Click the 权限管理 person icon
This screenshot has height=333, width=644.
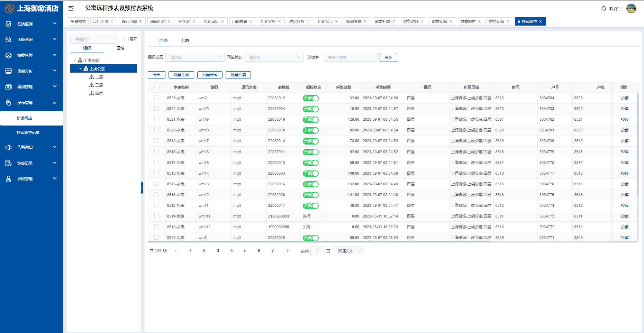tap(9, 179)
